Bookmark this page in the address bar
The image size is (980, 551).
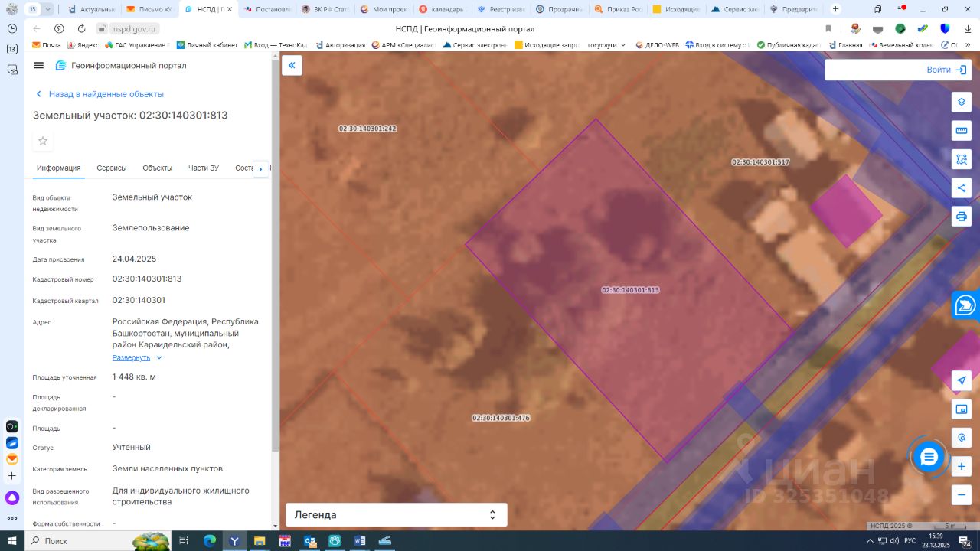point(828,28)
